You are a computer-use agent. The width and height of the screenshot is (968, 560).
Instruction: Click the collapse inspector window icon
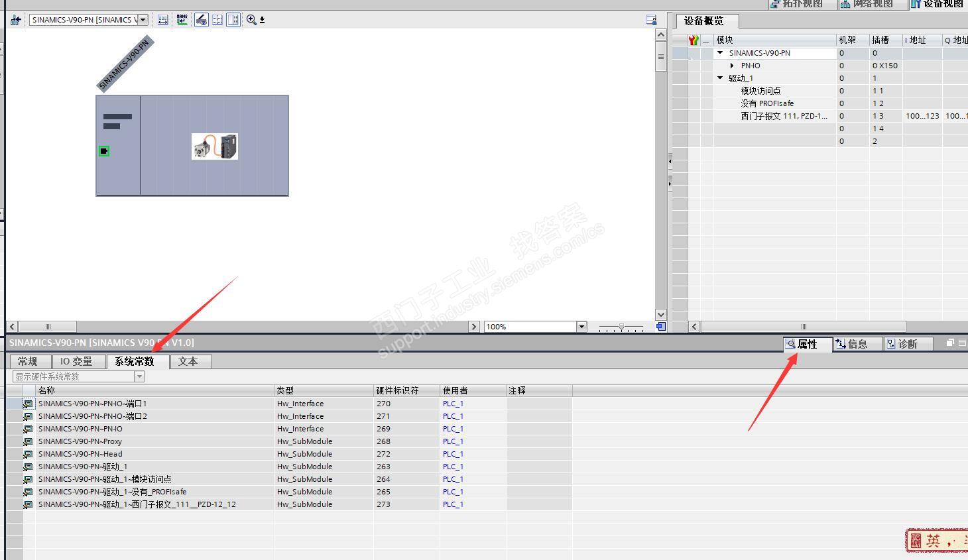[x=962, y=343]
